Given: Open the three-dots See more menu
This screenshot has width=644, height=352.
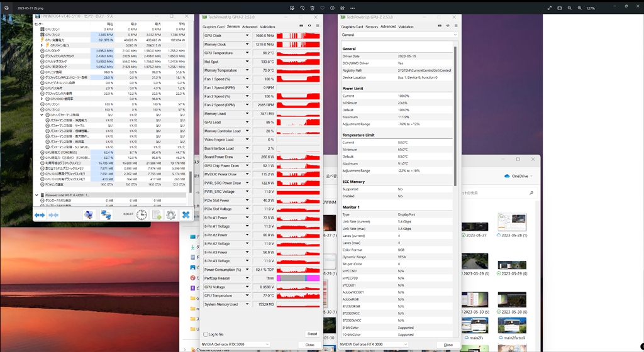Looking at the screenshot, I should [352, 8].
